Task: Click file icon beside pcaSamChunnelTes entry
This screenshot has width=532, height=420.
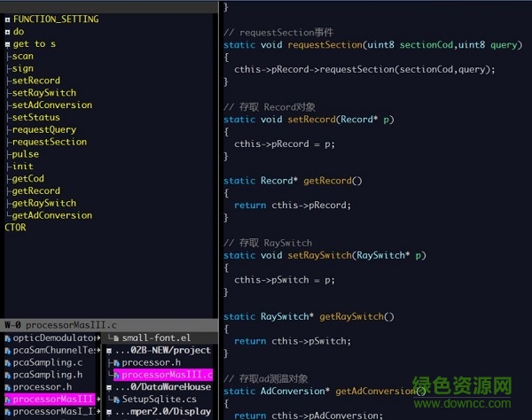Action: [8, 351]
